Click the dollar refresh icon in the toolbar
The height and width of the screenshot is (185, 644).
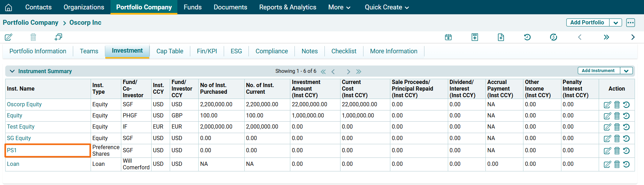(x=553, y=37)
